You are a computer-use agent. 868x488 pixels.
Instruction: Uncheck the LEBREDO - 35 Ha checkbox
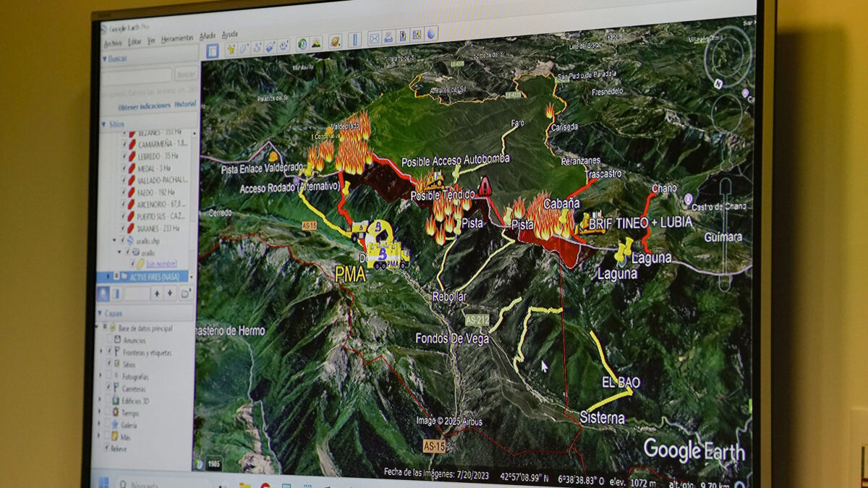coord(124,155)
